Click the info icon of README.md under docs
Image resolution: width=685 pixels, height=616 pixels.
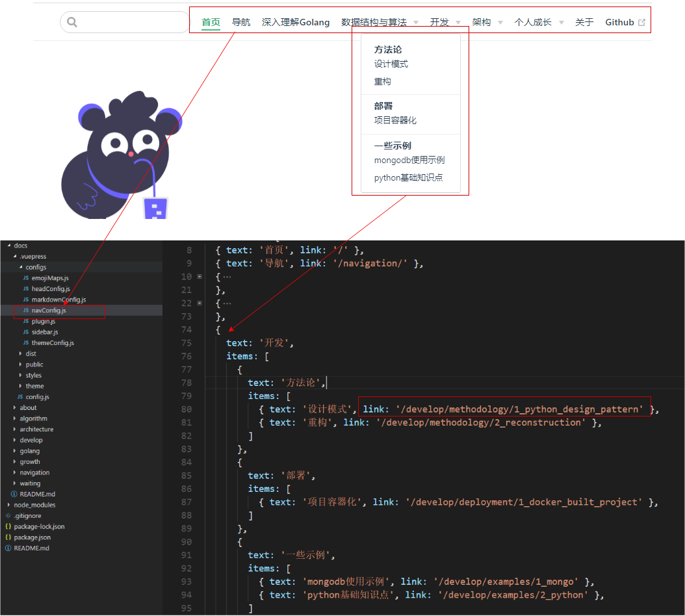pyautogui.click(x=14, y=494)
